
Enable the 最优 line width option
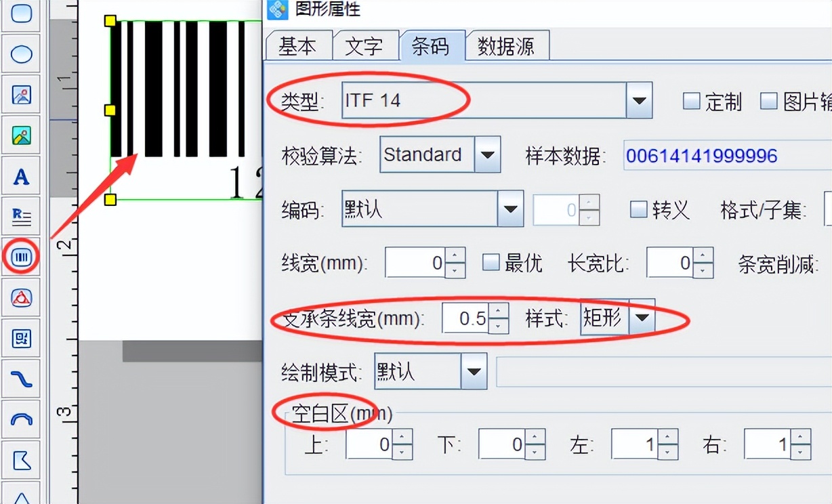[491, 263]
